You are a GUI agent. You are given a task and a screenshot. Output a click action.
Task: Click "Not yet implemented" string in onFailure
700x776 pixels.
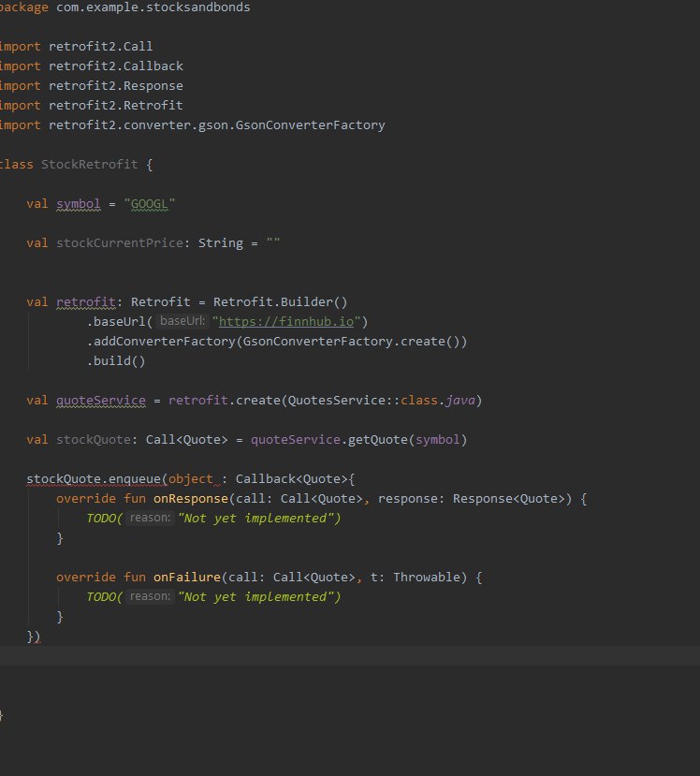click(255, 597)
